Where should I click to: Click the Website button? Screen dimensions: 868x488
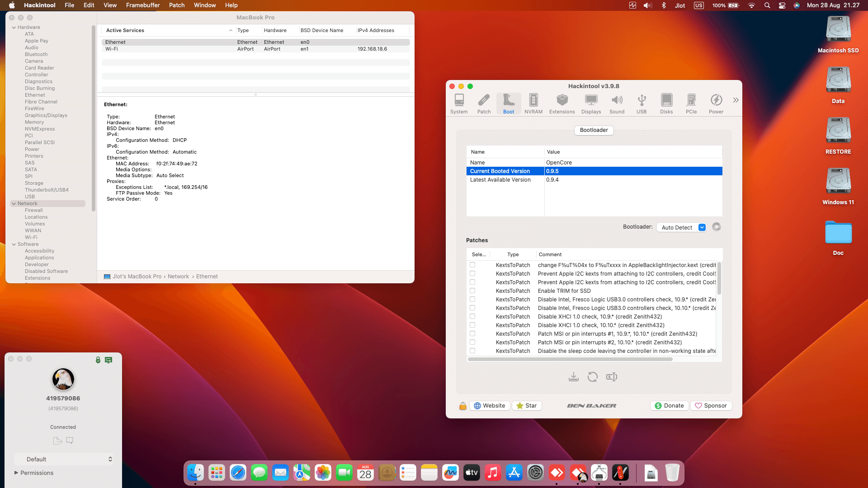coord(489,406)
